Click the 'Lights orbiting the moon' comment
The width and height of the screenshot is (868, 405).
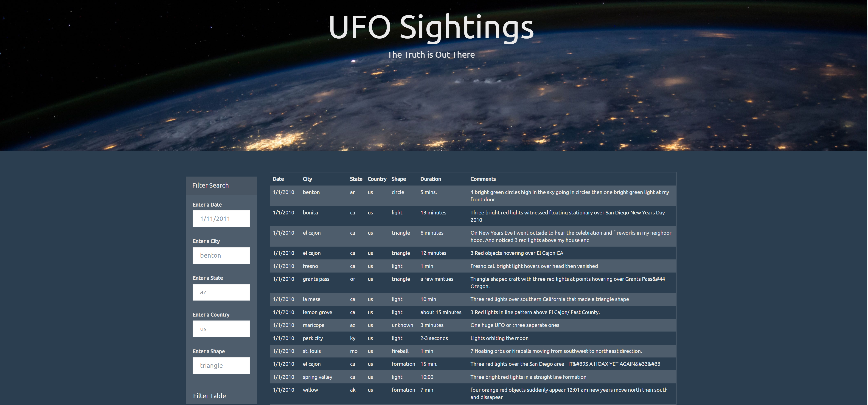tap(499, 338)
